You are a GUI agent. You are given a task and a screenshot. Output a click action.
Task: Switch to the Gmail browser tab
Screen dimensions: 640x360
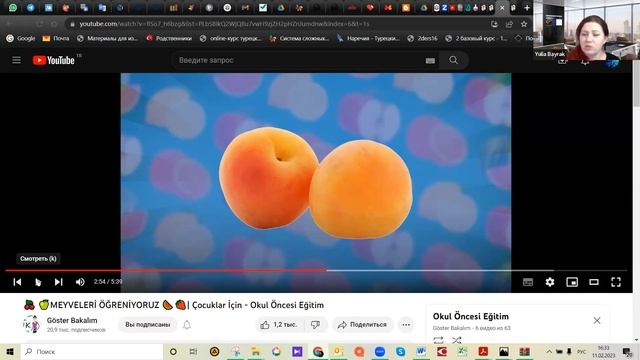[245, 8]
